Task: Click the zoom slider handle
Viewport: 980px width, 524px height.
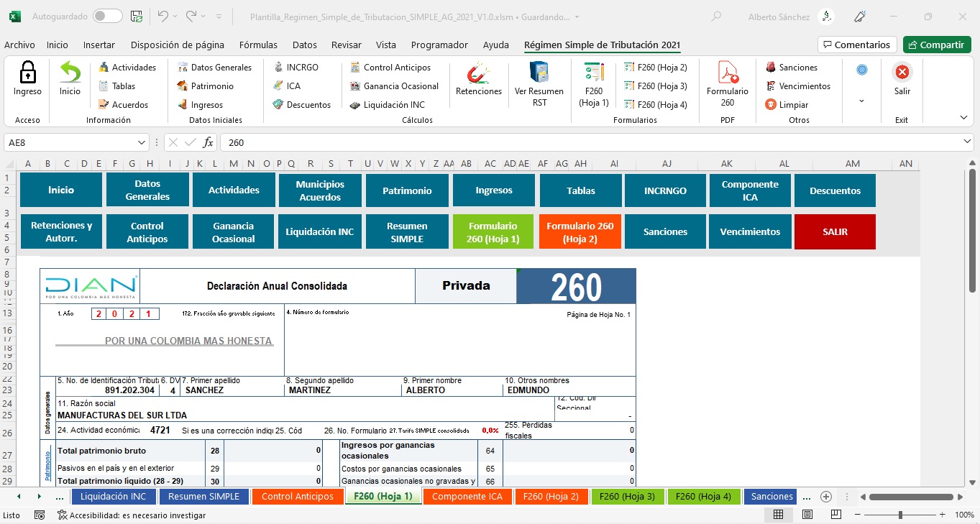Action: [x=900, y=515]
